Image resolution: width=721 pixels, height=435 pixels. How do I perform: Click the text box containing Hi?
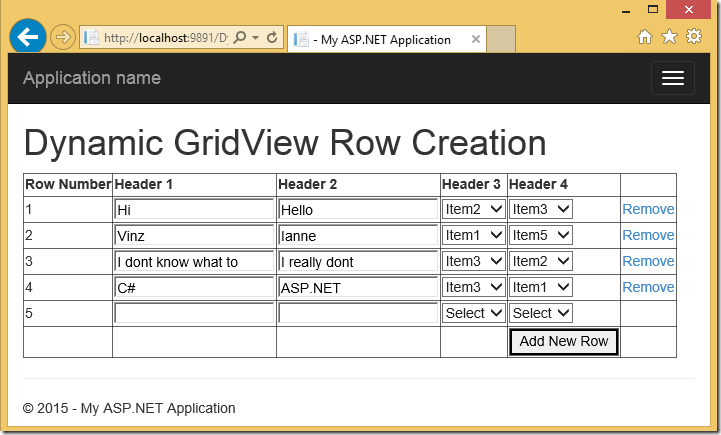point(194,210)
